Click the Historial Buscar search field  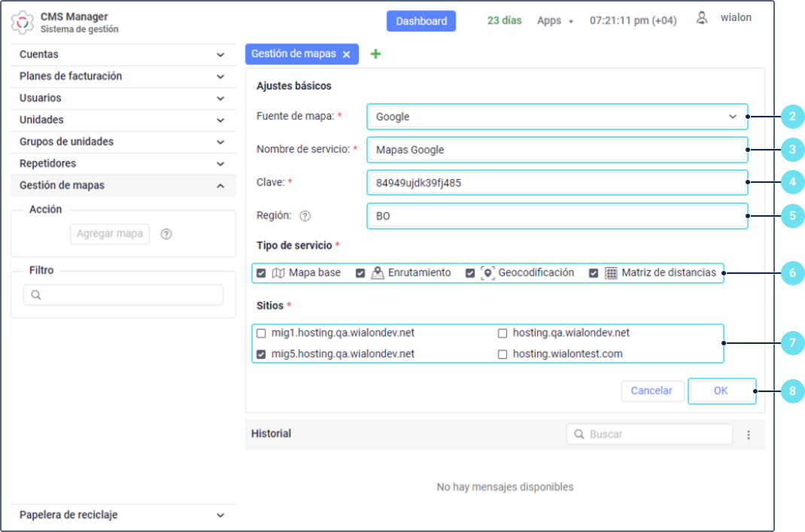[655, 434]
